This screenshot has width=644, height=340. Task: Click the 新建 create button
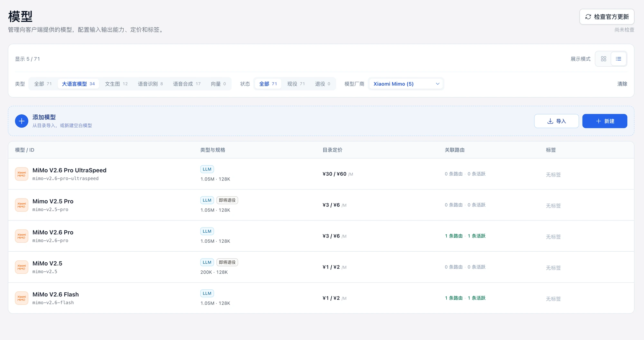click(x=605, y=121)
